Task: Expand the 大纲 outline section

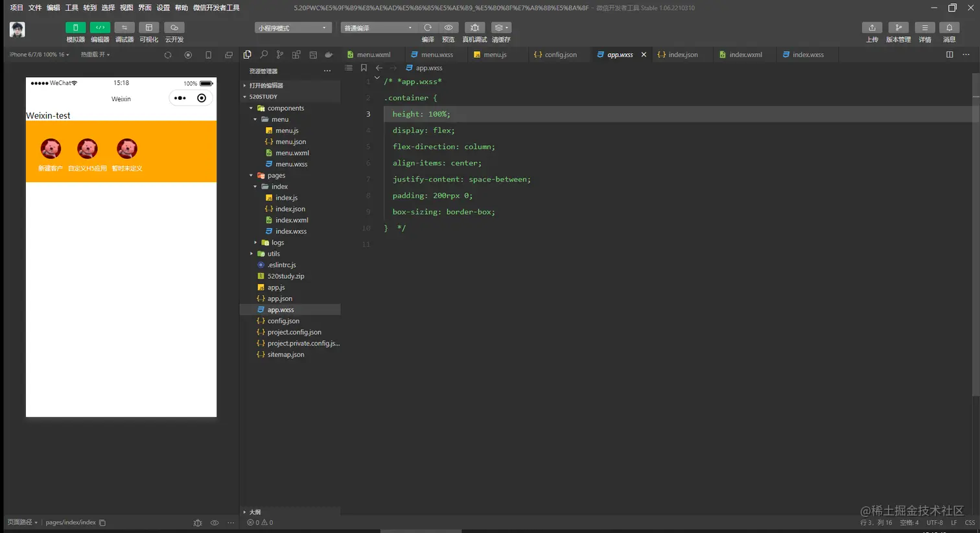Action: click(290, 512)
